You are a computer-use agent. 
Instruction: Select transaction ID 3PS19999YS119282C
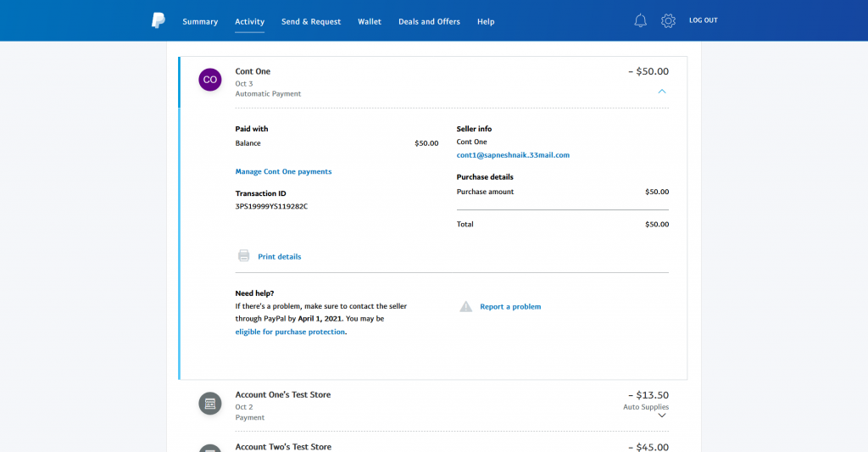pos(271,206)
